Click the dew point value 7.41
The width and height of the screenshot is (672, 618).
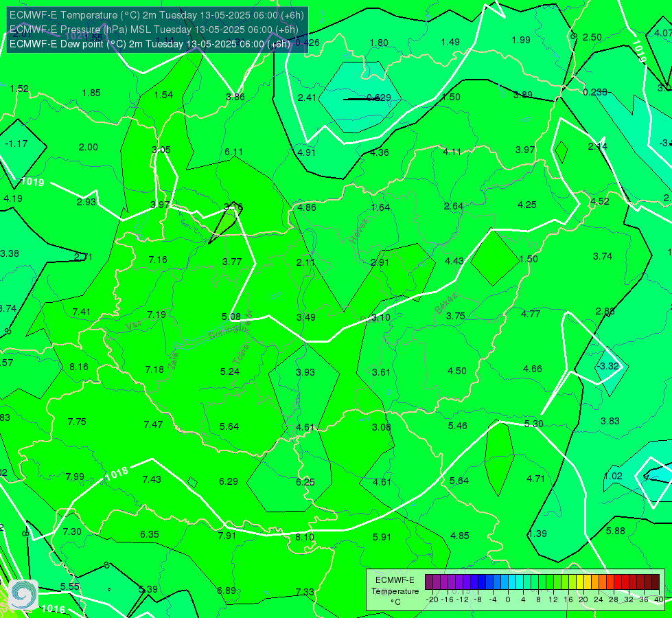pyautogui.click(x=82, y=312)
